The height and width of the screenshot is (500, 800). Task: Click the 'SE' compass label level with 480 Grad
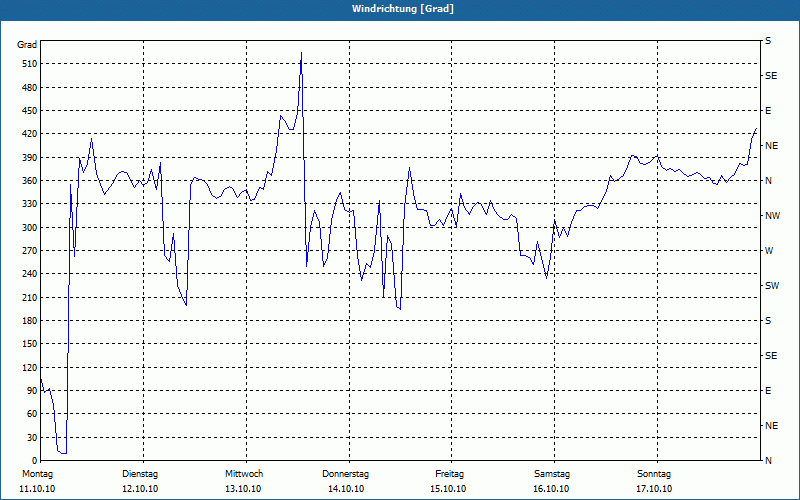coord(771,76)
